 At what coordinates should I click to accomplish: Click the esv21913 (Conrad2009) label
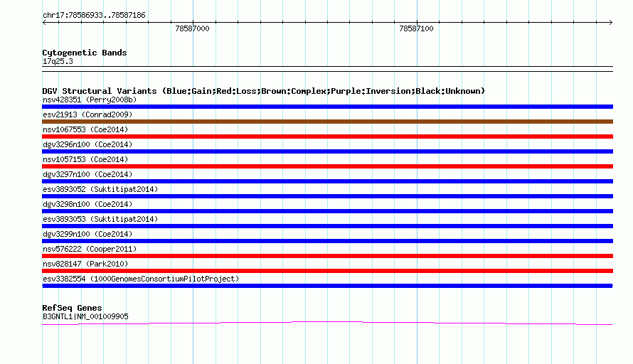click(x=87, y=114)
